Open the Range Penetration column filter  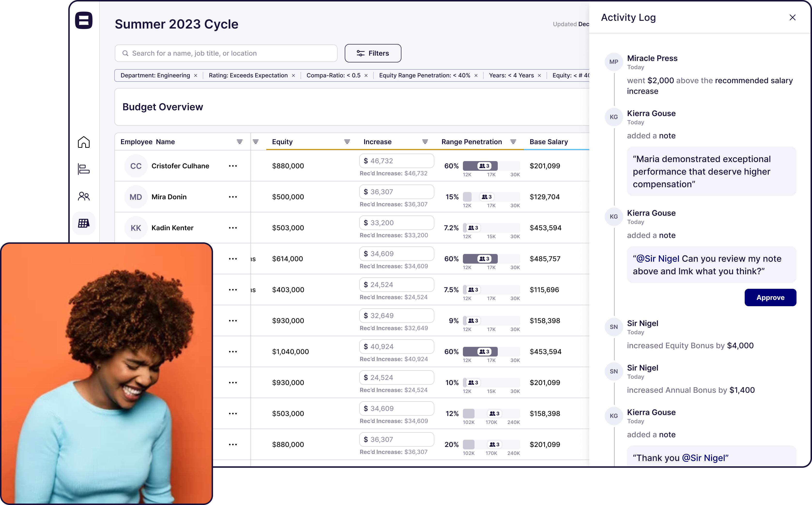pos(513,142)
